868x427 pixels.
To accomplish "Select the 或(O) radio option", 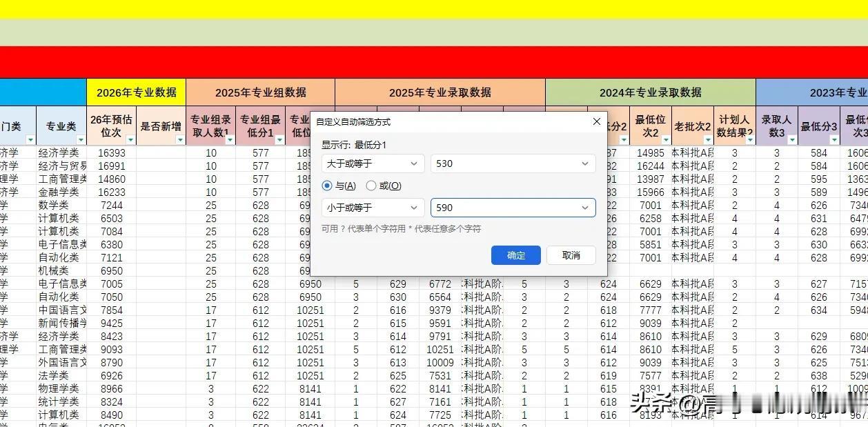I will pyautogui.click(x=384, y=186).
